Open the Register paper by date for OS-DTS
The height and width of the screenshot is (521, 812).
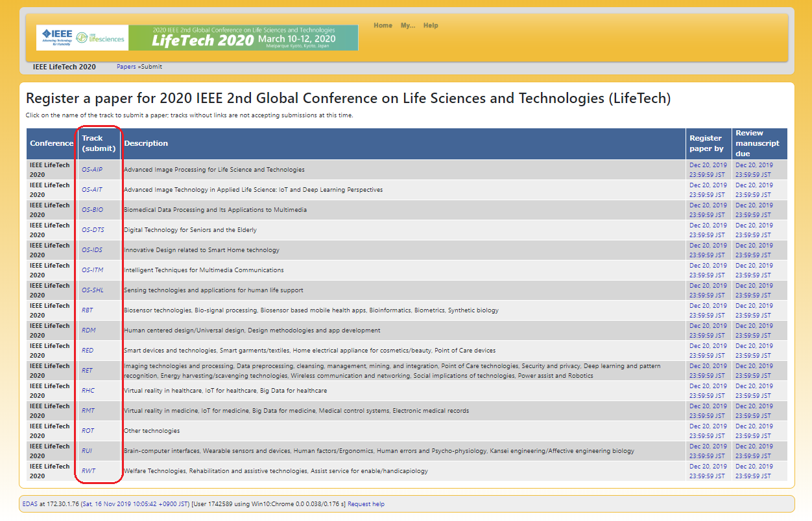coord(708,230)
